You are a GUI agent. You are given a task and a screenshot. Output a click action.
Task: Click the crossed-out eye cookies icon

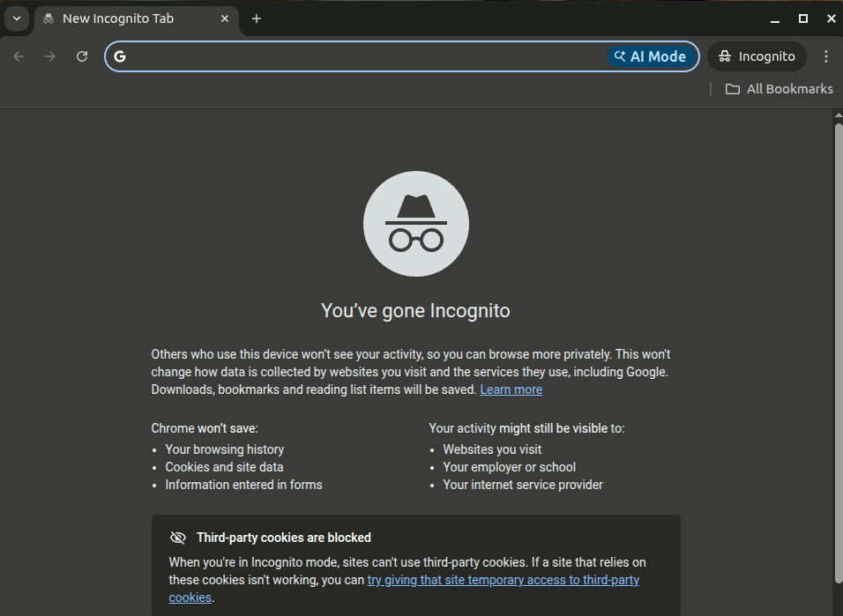pyautogui.click(x=178, y=538)
